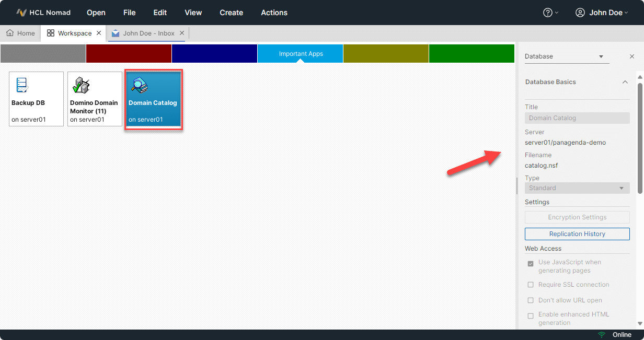Enable Require SSL connection checkbox
Viewport: 644px width, 340px height.
click(531, 285)
